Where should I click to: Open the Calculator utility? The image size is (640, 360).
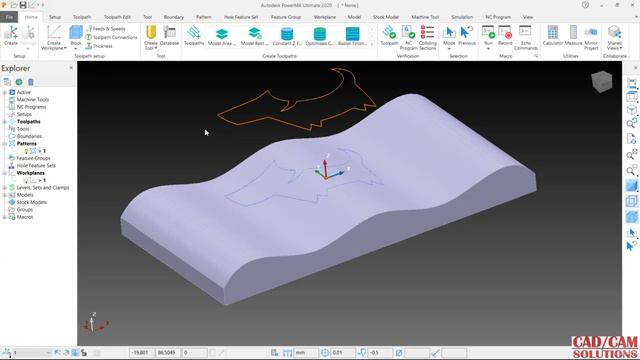(553, 36)
